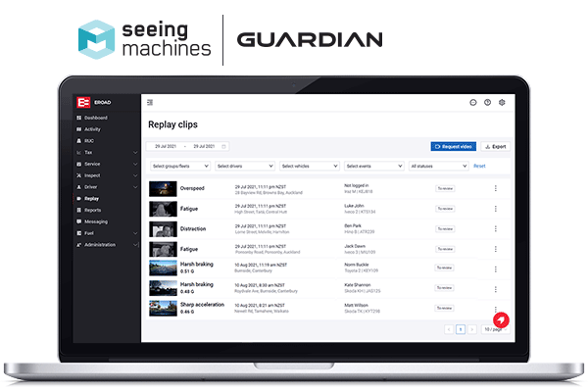Screen dimensions: 588x392
Task: Click the Request video button
Action: click(x=454, y=146)
